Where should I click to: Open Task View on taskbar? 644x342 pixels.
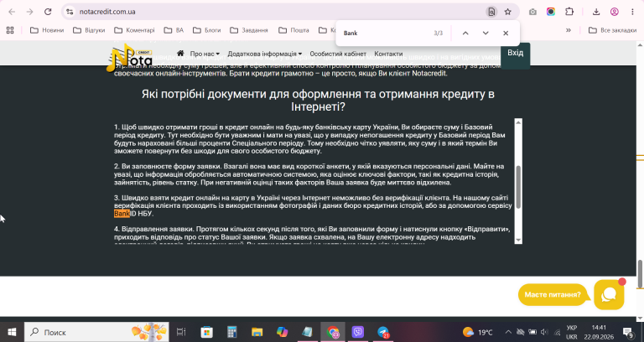coord(181,332)
